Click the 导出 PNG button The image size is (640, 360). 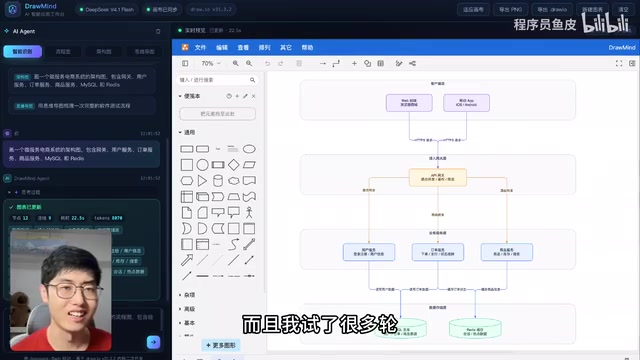click(x=510, y=9)
